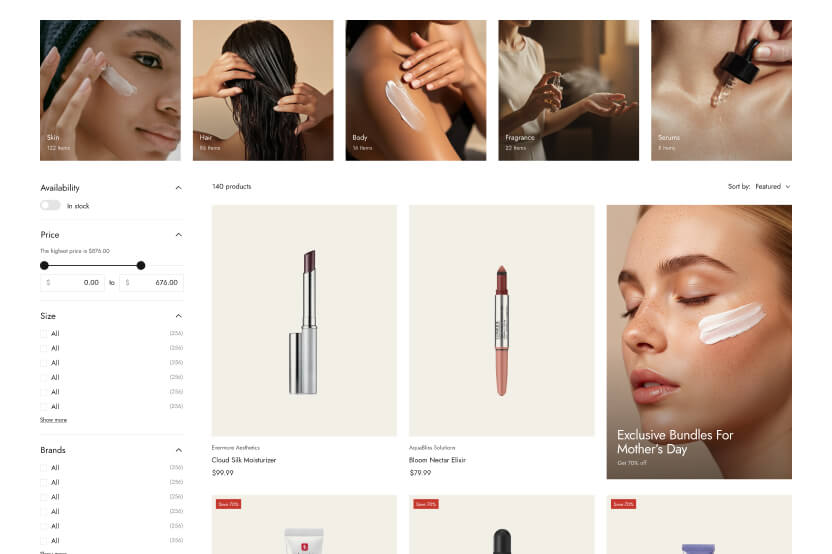The height and width of the screenshot is (554, 832).
Task: Collapse the Availability filter chevron
Action: click(178, 188)
